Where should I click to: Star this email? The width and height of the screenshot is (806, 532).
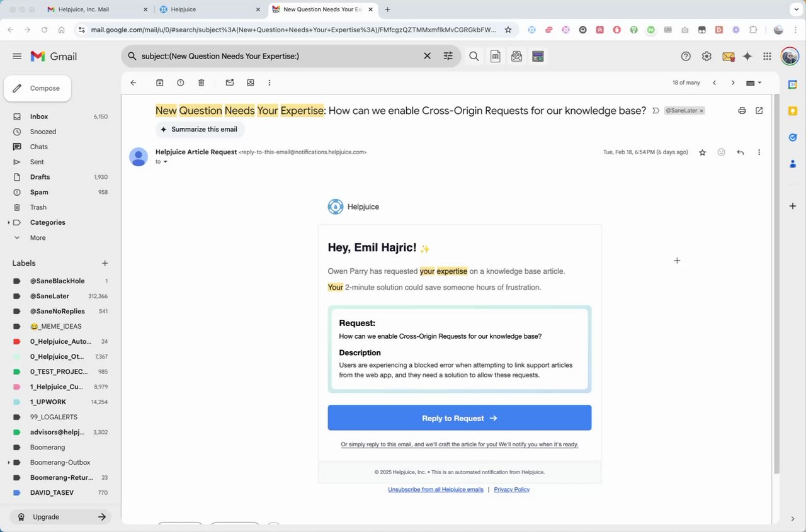point(703,152)
